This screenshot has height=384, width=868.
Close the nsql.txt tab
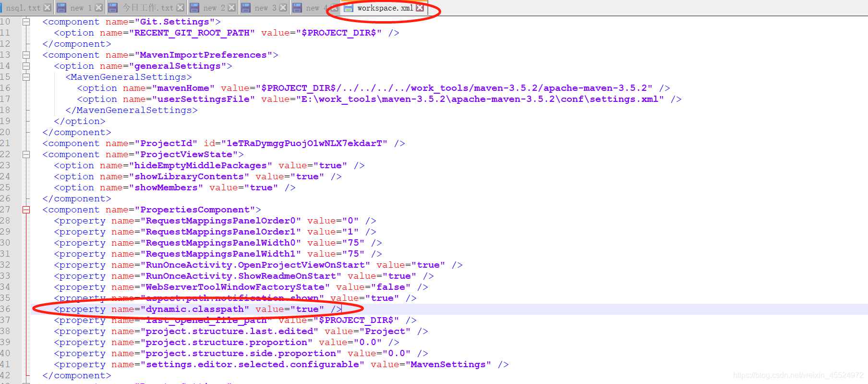pos(47,8)
